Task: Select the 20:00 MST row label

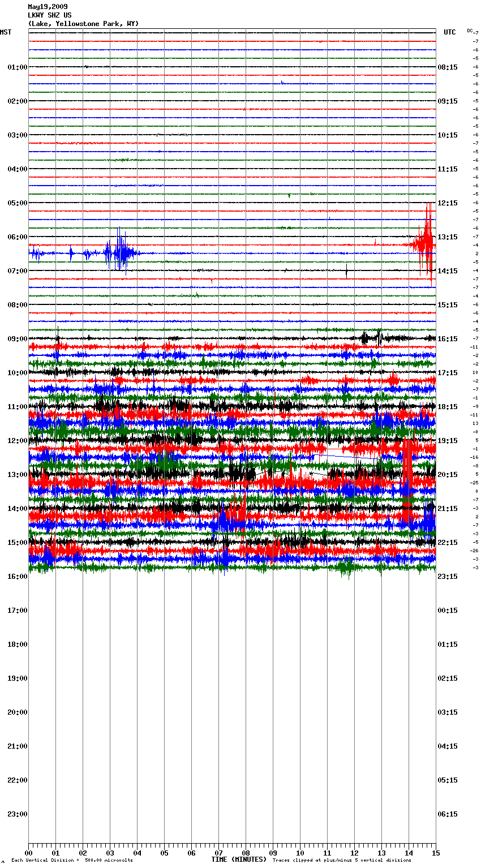Action: pos(17,712)
